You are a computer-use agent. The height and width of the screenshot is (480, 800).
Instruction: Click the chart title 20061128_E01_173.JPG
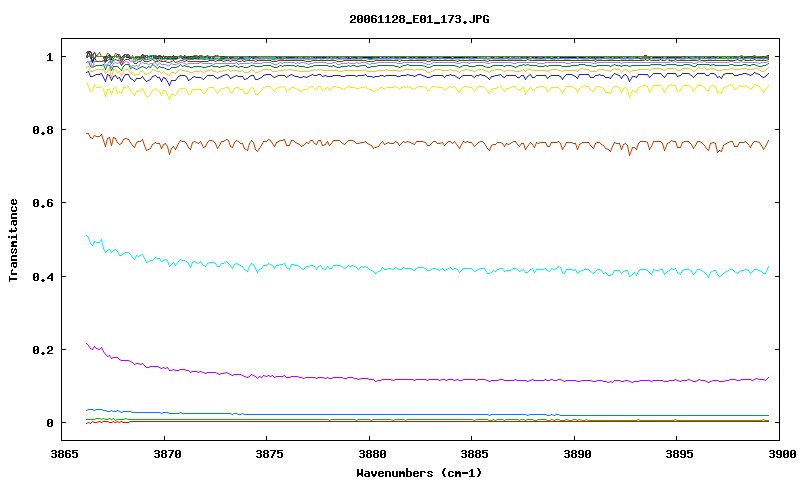pyautogui.click(x=419, y=19)
